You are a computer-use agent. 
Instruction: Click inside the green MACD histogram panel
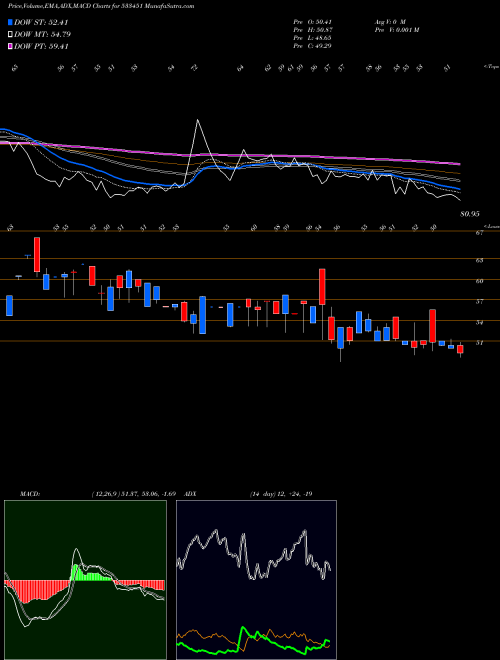tap(85, 580)
